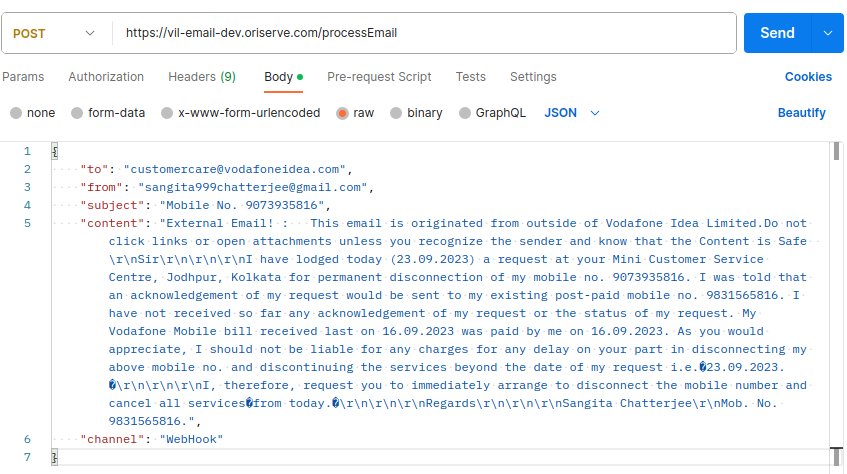This screenshot has width=847, height=474.
Task: Click the Cookies link
Action: (x=808, y=77)
